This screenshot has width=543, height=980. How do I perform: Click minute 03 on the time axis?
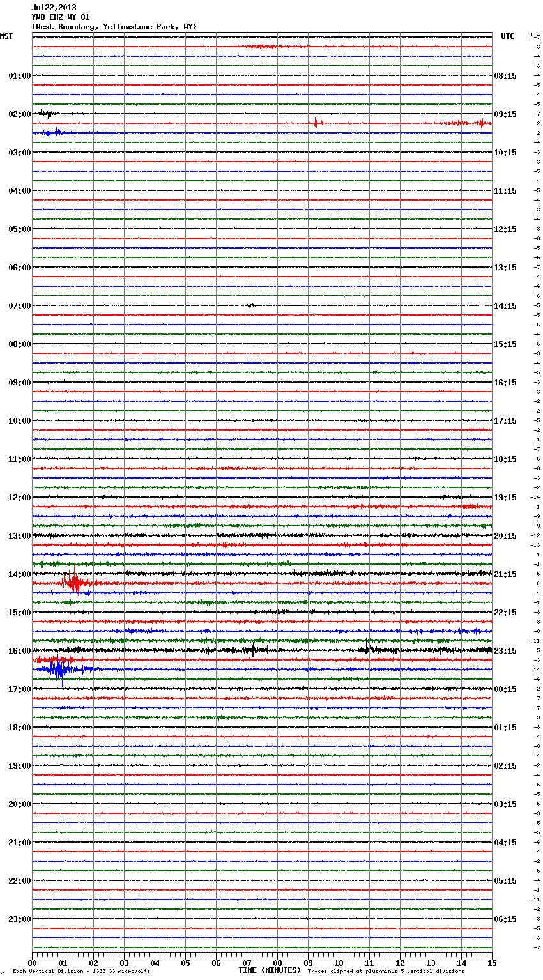(124, 962)
